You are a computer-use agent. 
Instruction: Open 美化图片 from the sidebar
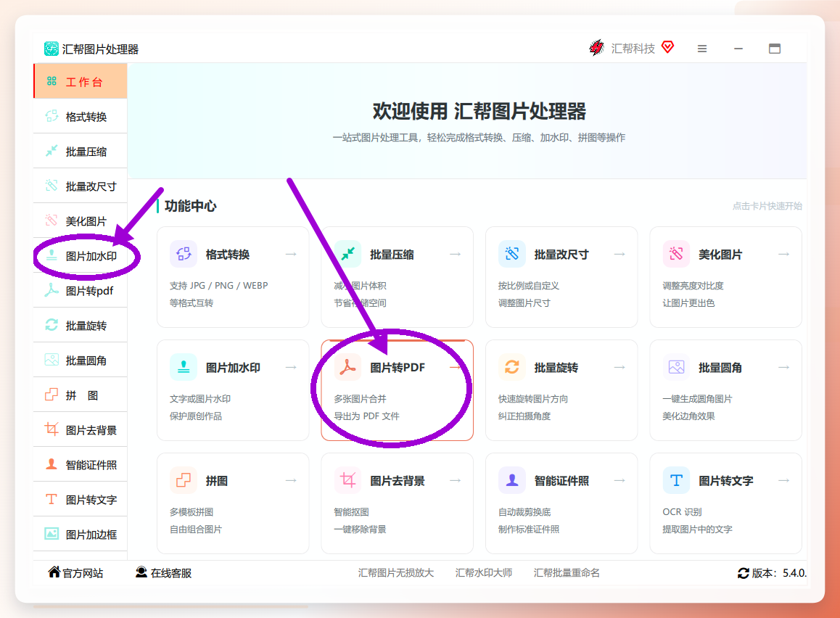[81, 221]
